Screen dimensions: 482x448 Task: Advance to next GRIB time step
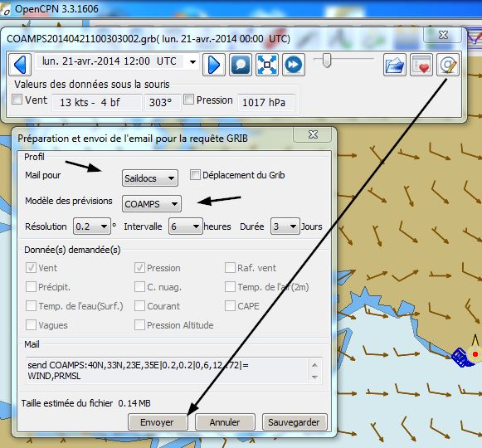(x=214, y=65)
